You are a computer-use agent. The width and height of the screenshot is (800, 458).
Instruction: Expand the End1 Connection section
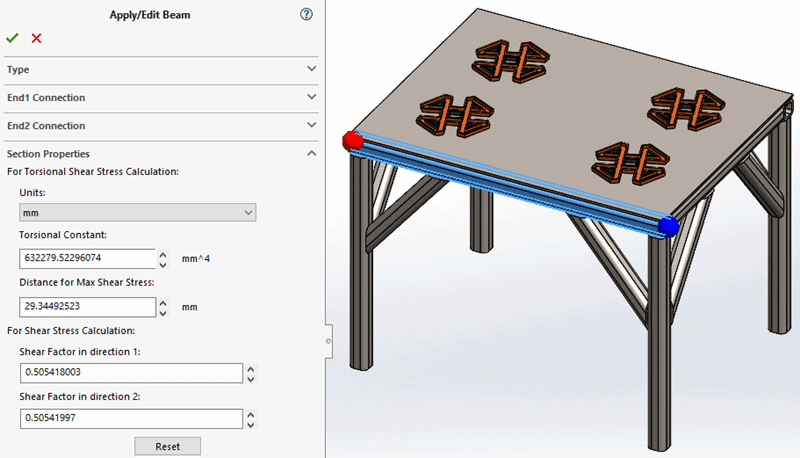pyautogui.click(x=160, y=98)
